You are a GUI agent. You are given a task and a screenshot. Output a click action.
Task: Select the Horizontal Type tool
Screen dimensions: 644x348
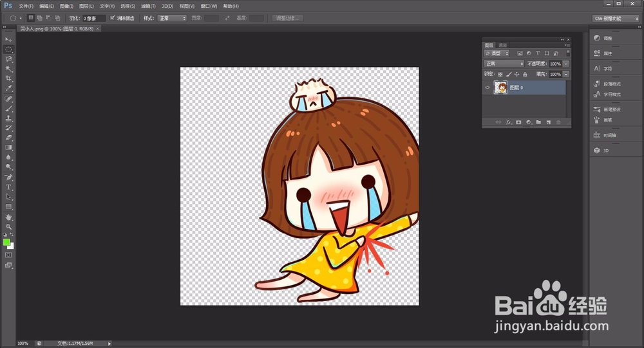9,187
